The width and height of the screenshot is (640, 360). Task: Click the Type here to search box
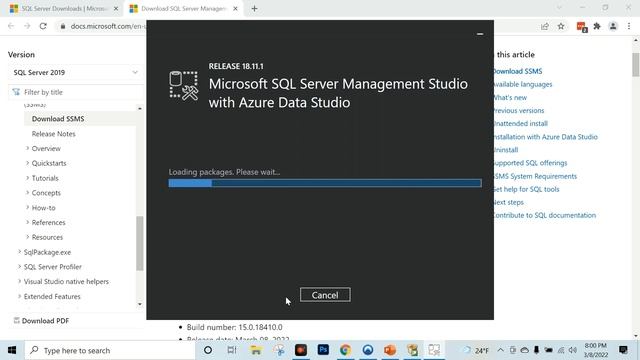(110, 350)
